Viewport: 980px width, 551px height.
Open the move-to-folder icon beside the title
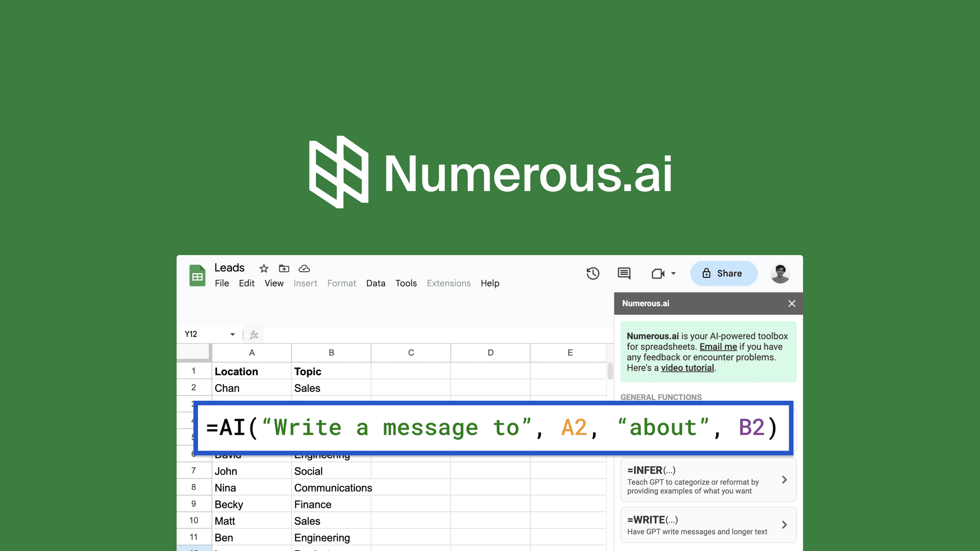[x=284, y=268]
